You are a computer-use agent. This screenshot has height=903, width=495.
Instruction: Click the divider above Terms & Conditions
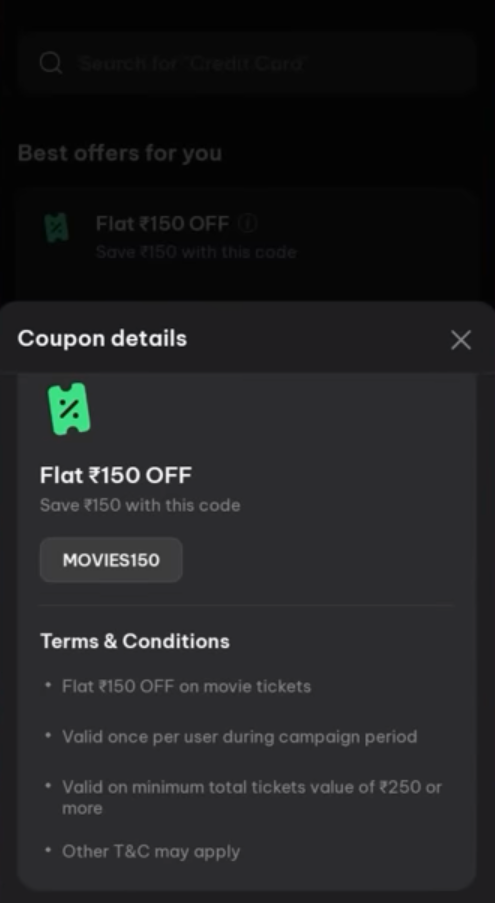[246, 605]
